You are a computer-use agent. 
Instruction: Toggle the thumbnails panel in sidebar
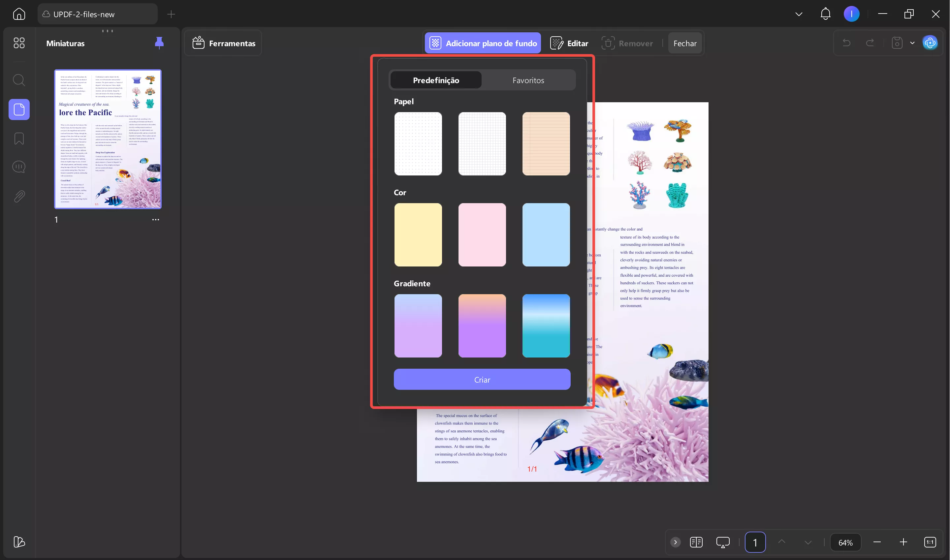coord(19,109)
